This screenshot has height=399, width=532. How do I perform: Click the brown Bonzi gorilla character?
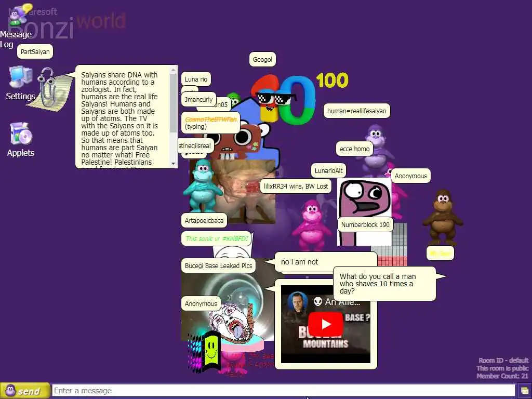click(443, 217)
